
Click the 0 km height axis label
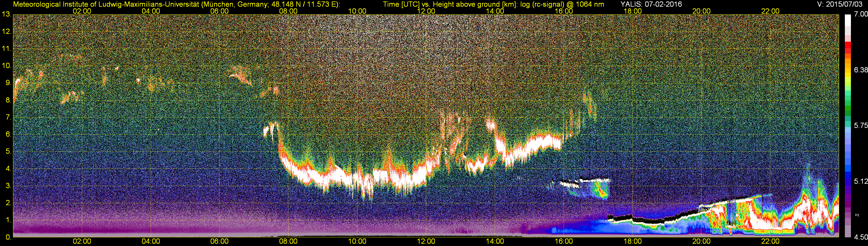8,238
